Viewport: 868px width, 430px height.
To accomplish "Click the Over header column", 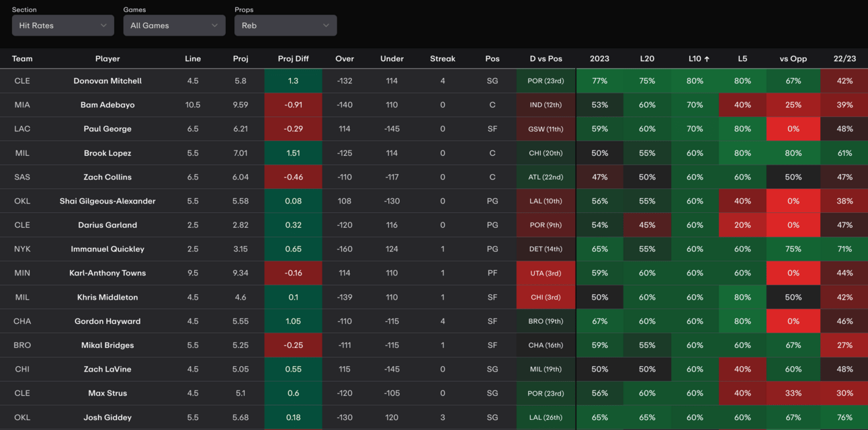I will click(345, 58).
